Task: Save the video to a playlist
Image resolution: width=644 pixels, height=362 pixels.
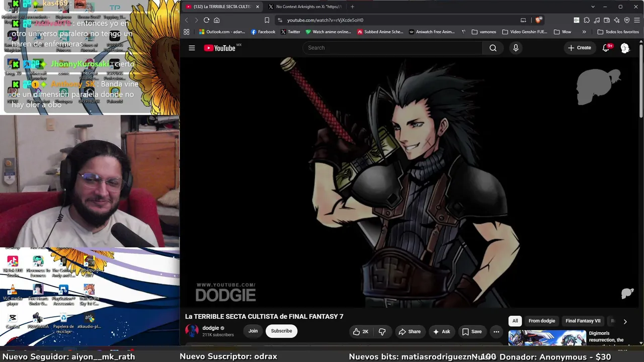Action: [472, 331]
